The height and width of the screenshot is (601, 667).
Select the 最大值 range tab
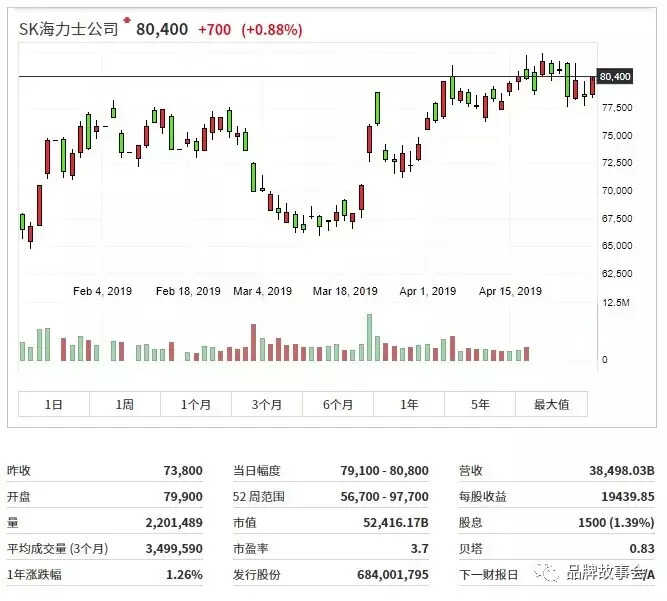pos(552,404)
